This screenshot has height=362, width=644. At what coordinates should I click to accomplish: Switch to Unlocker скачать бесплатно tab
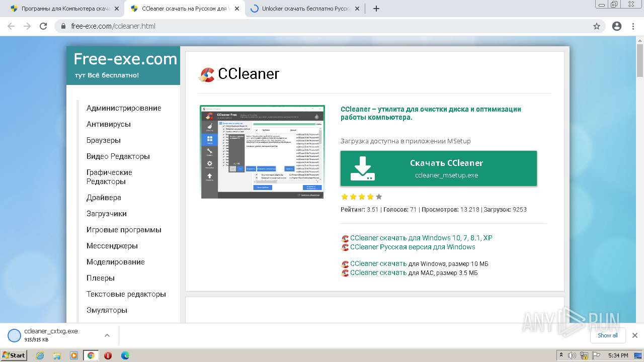click(x=305, y=9)
